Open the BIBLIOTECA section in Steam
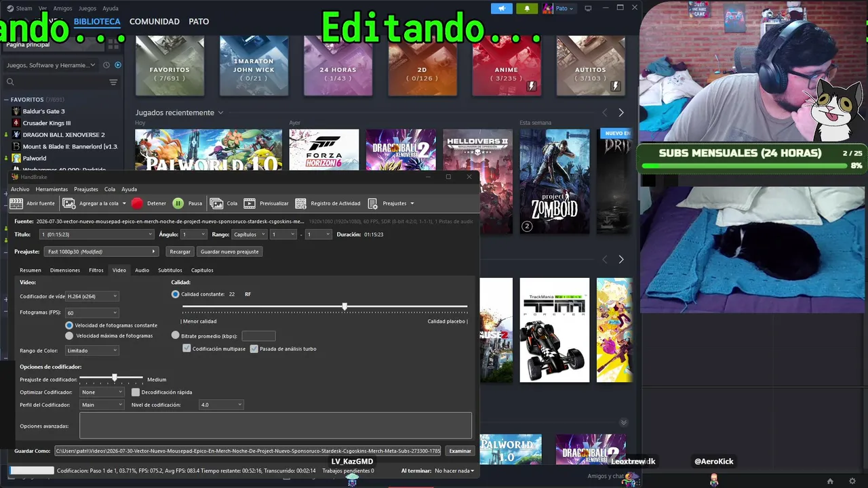 click(97, 22)
